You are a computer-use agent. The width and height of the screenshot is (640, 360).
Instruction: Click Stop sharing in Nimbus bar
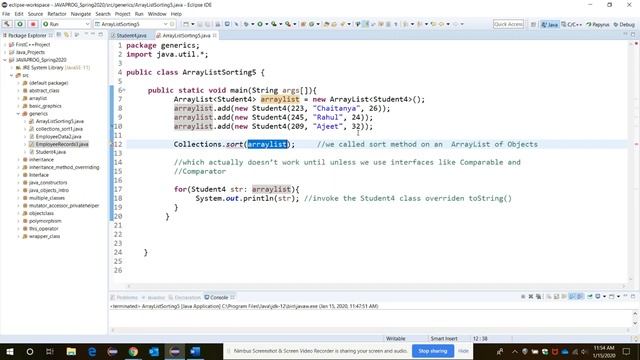click(x=433, y=351)
